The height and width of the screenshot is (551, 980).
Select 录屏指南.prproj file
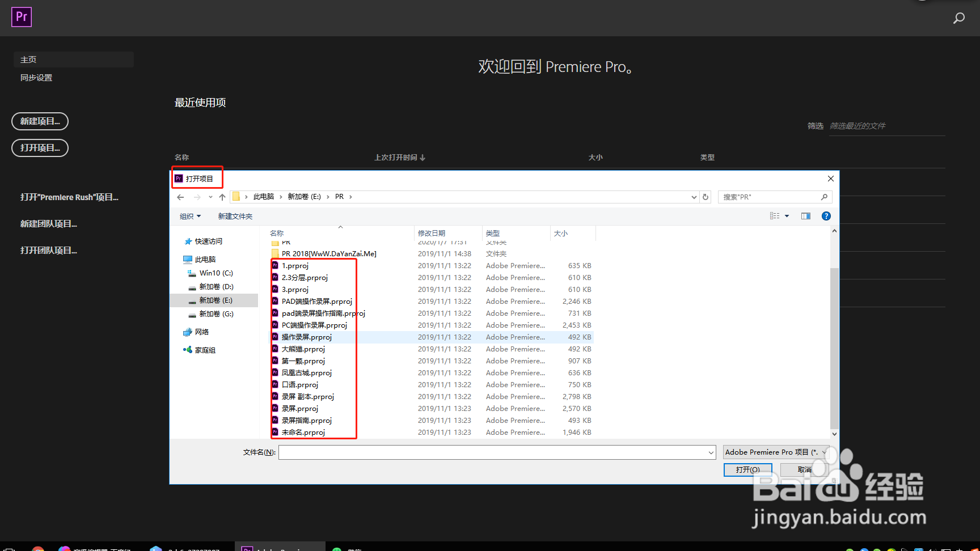(306, 421)
